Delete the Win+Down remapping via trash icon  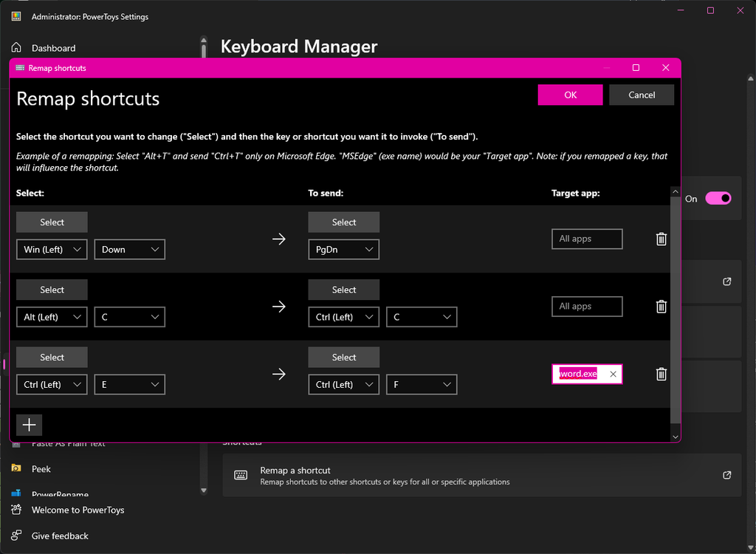(x=661, y=239)
